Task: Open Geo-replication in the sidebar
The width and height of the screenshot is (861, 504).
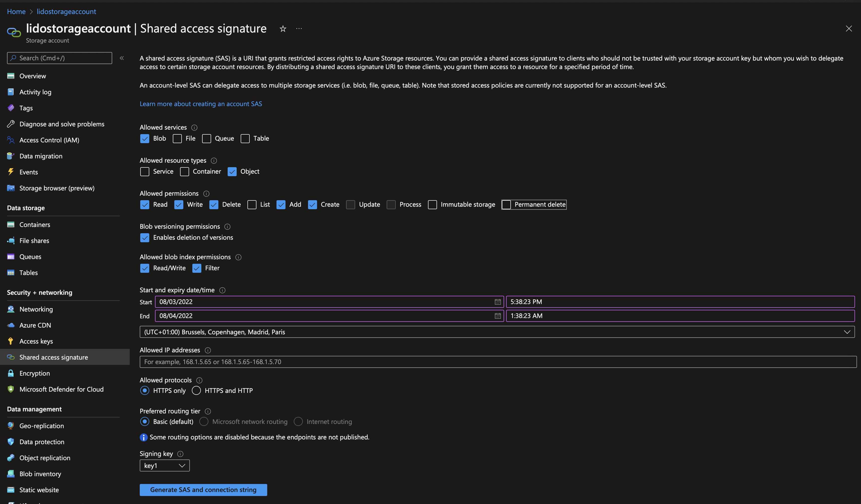Action: tap(41, 426)
